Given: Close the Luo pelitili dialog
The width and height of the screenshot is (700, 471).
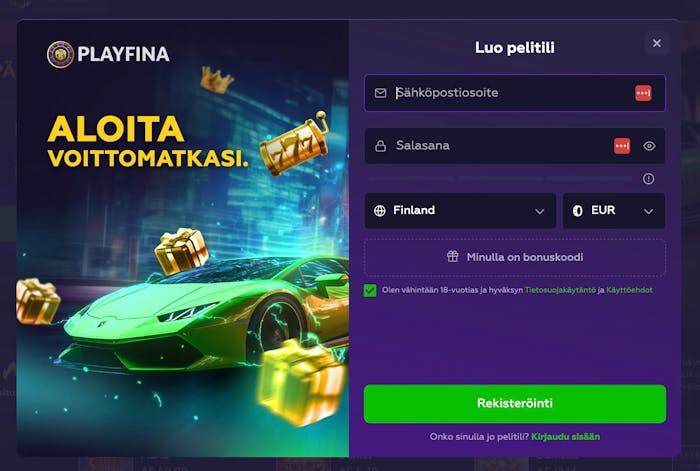Looking at the screenshot, I should point(656,43).
